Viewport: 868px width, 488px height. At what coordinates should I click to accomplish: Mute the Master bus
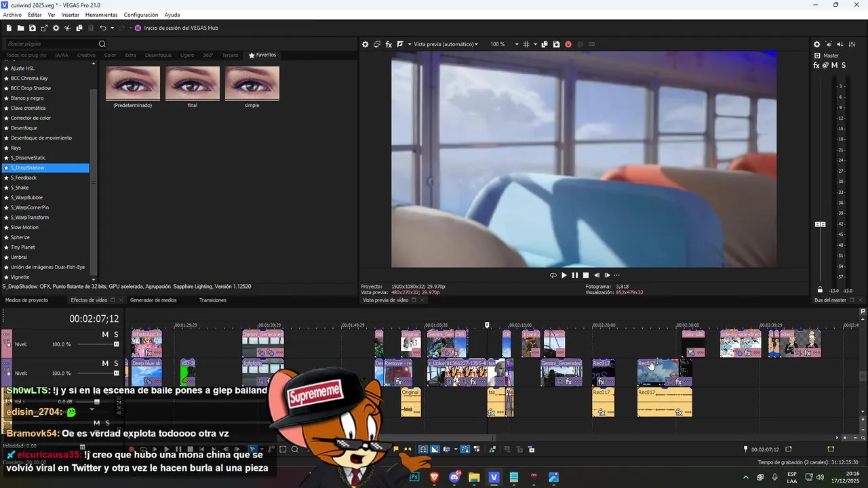coord(834,66)
